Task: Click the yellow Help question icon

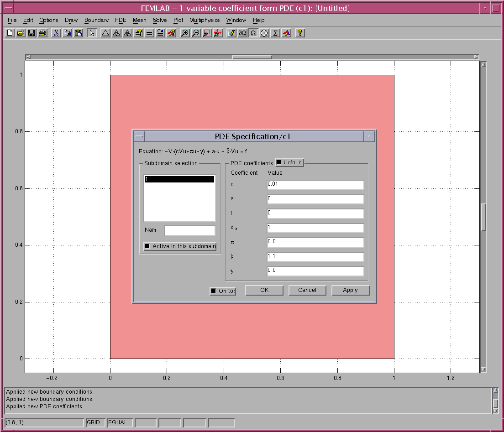Action: tap(300, 33)
